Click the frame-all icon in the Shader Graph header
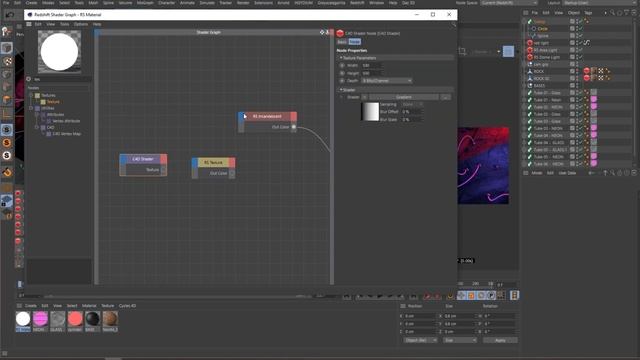 [x=322, y=32]
